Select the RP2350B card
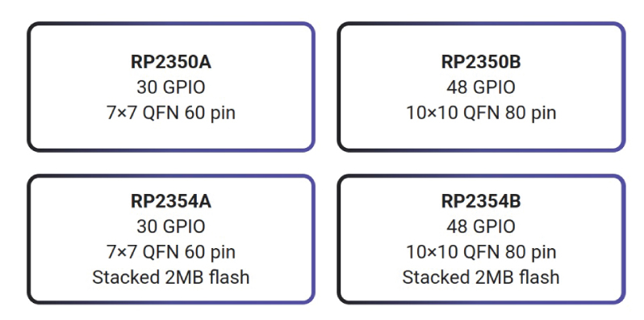This screenshot has width=644, height=320. (x=481, y=86)
